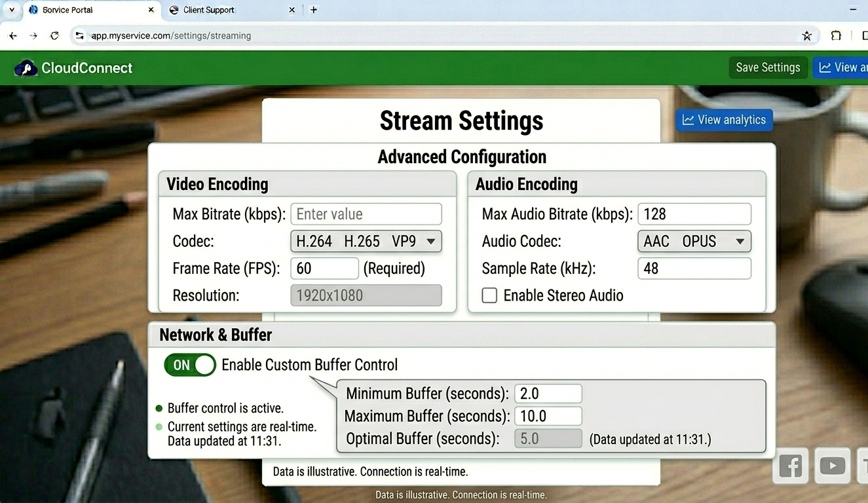
Task: Click the Optimal Buffer field showing 5.0
Action: coord(548,438)
